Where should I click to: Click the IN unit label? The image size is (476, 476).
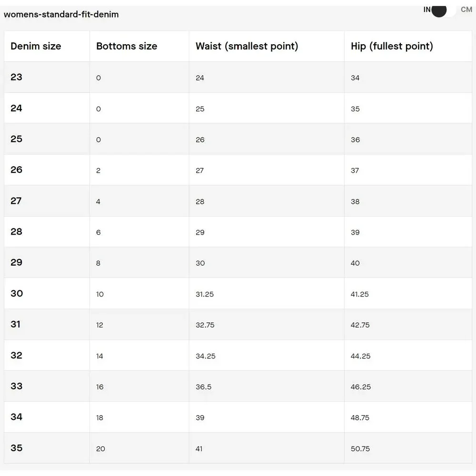(427, 10)
